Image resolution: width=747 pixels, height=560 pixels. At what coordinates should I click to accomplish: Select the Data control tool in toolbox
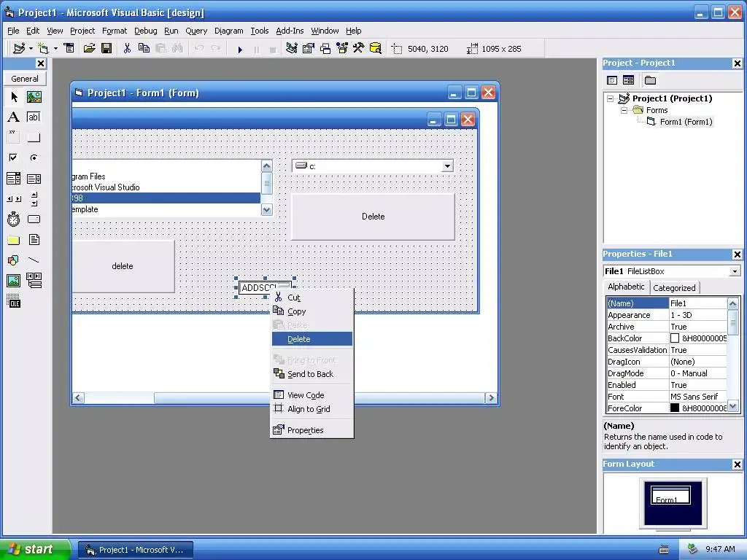point(34,281)
